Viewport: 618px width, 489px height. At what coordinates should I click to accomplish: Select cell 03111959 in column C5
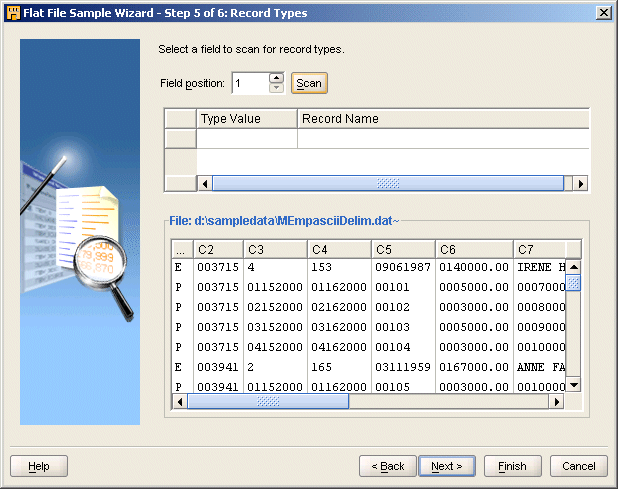click(x=403, y=367)
